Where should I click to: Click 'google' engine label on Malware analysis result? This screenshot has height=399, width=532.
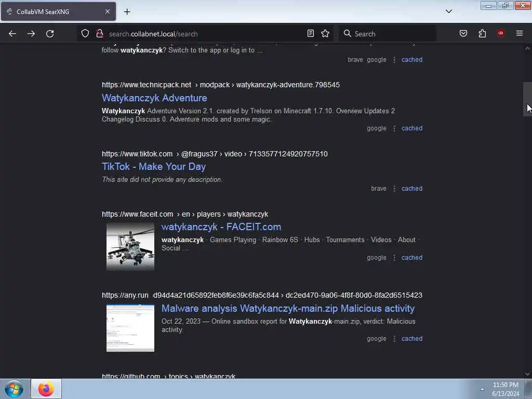[x=377, y=339]
